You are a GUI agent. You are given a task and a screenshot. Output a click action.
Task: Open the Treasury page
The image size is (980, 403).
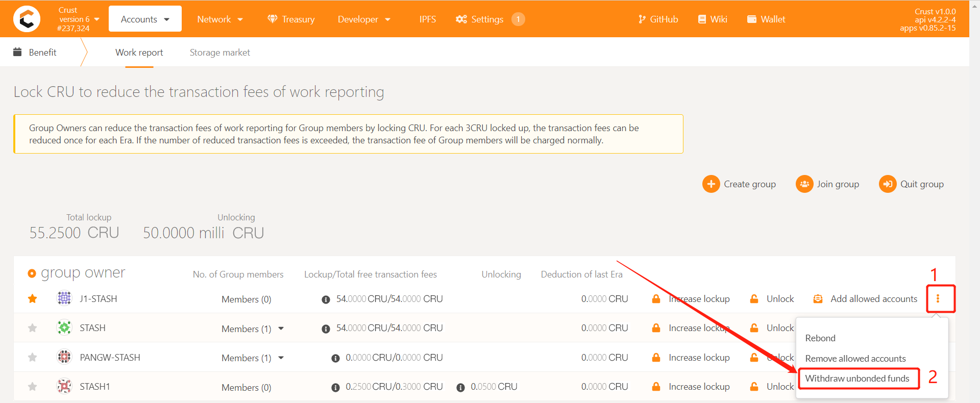[291, 19]
